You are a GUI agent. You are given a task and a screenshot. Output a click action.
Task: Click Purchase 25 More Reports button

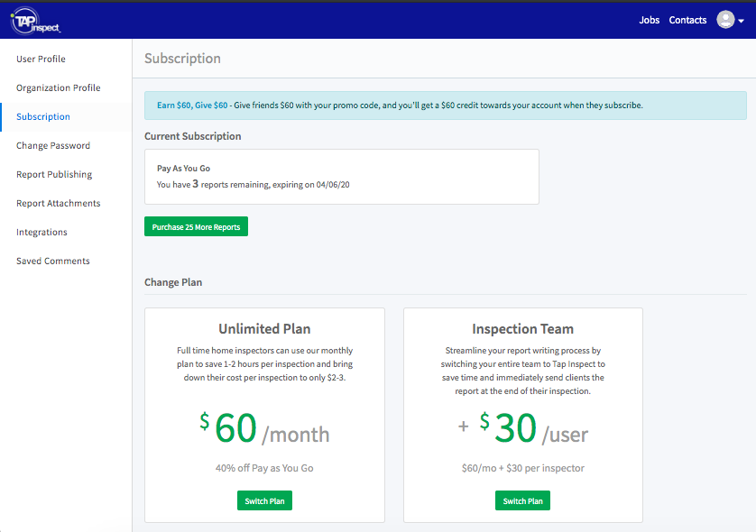click(197, 226)
